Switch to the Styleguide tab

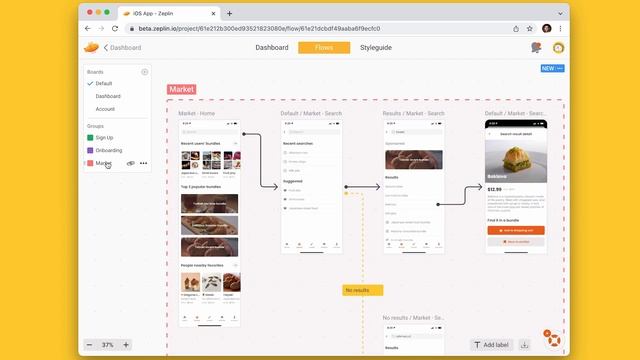click(x=376, y=47)
